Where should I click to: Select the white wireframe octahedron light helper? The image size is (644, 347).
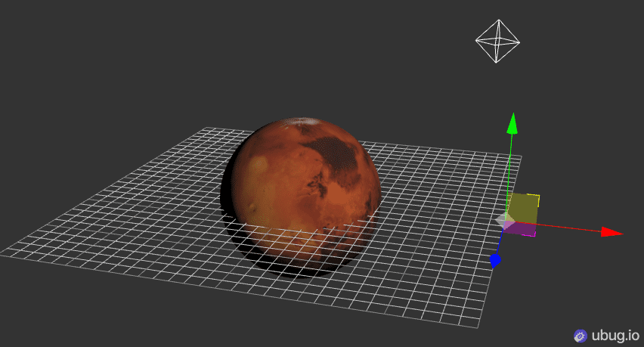(497, 41)
